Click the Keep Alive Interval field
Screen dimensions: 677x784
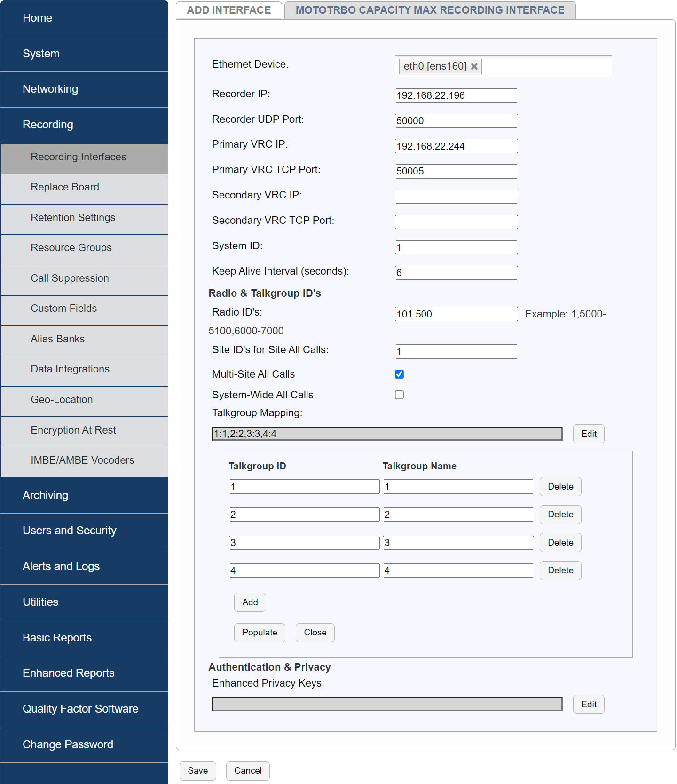click(x=457, y=273)
